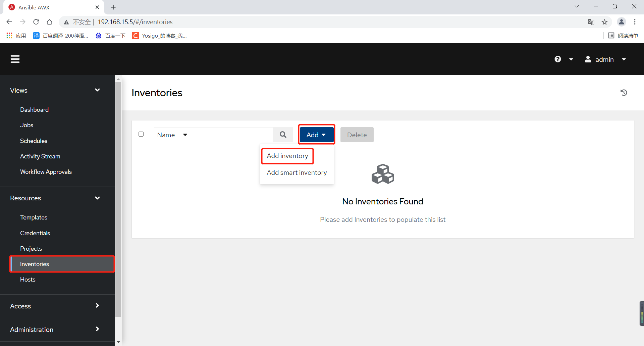Open a new browser tab
This screenshot has width=644, height=346.
tap(113, 7)
